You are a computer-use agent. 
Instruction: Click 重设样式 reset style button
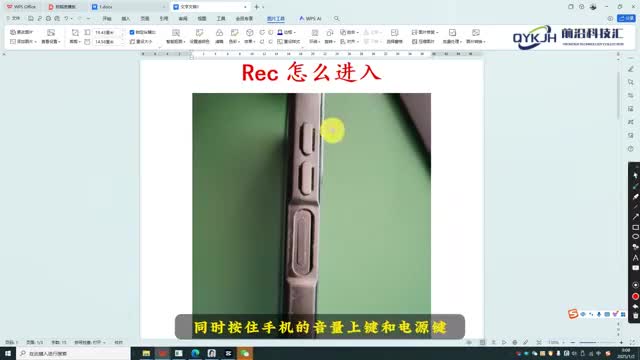(x=289, y=42)
